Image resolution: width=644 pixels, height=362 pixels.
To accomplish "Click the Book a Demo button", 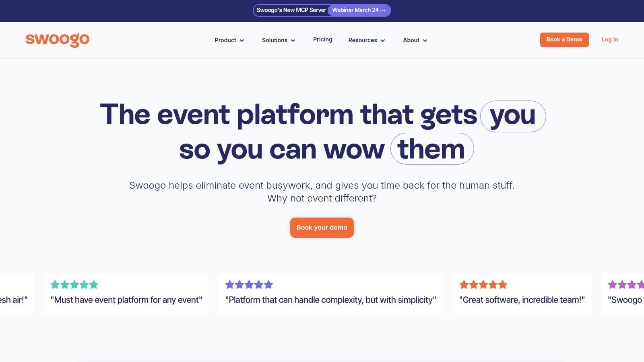I will (x=564, y=39).
